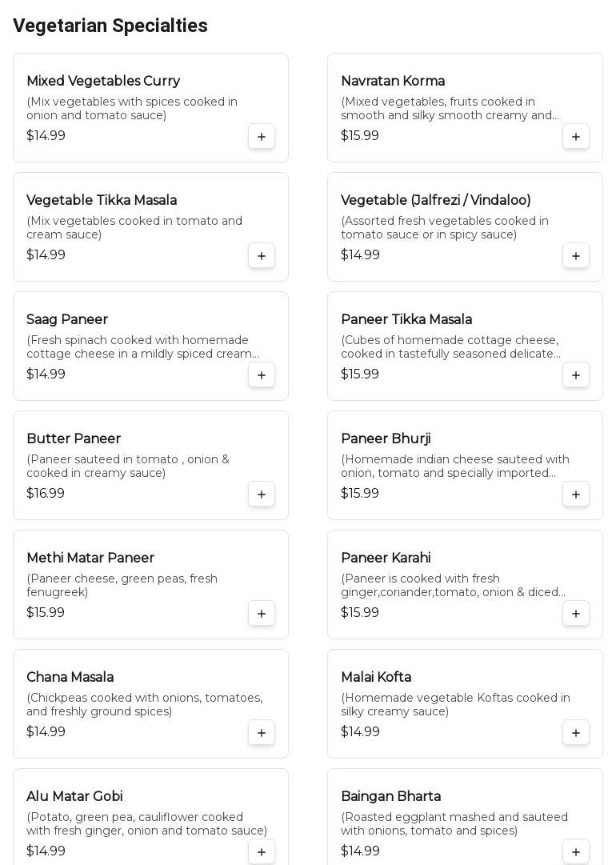Open the Malai Kofta item name
Screen dimensions: 616x865
[x=376, y=677]
